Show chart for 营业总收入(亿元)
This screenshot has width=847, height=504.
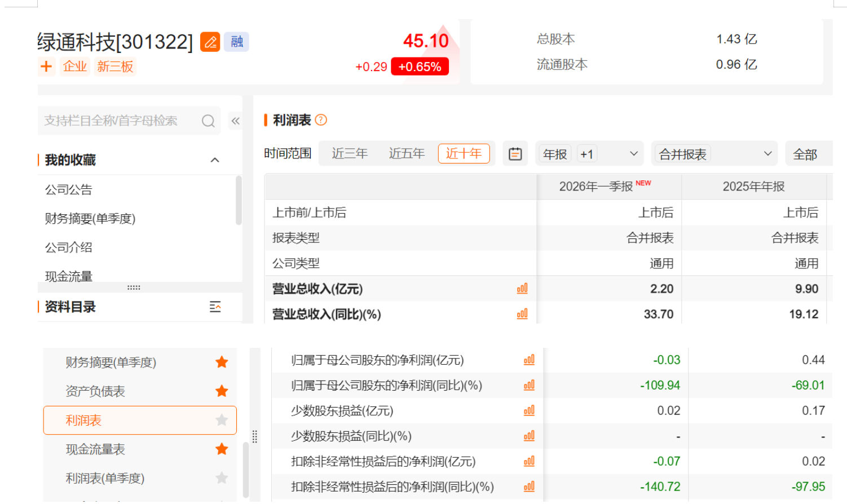[x=522, y=289]
